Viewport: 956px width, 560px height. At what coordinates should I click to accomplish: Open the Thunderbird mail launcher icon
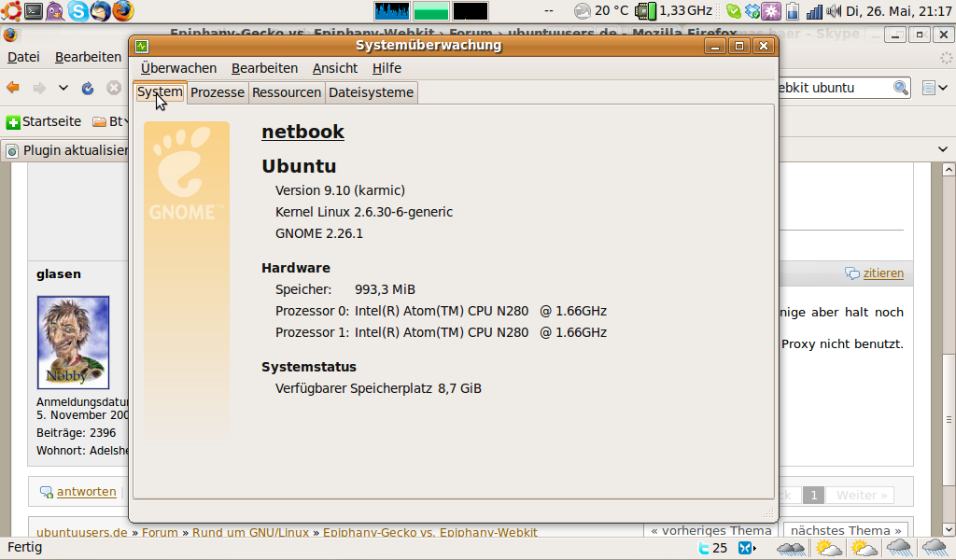click(x=101, y=10)
